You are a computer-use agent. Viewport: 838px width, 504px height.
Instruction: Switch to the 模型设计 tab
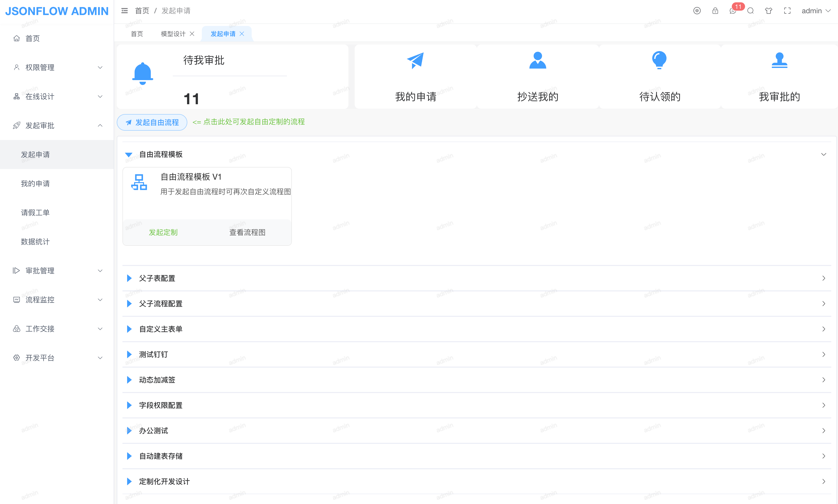173,34
